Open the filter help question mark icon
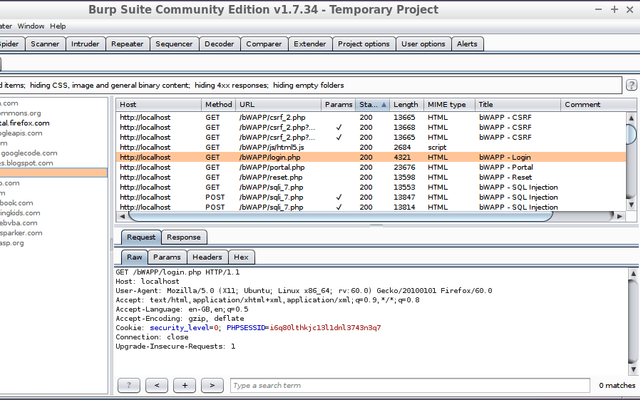The height and width of the screenshot is (400, 640). pos(631,85)
